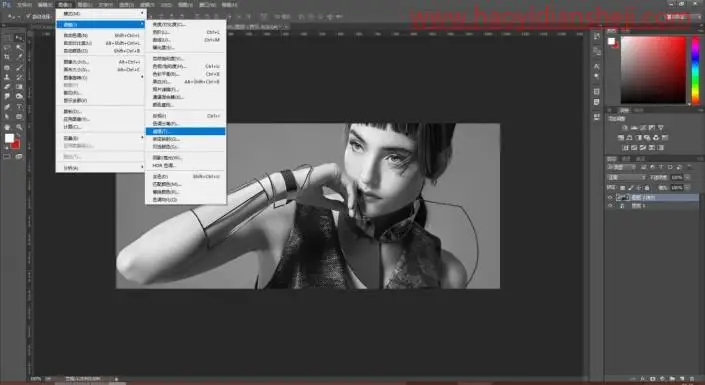Open the Filter menu in menu bar
705x385 pixels.
click(x=147, y=4)
